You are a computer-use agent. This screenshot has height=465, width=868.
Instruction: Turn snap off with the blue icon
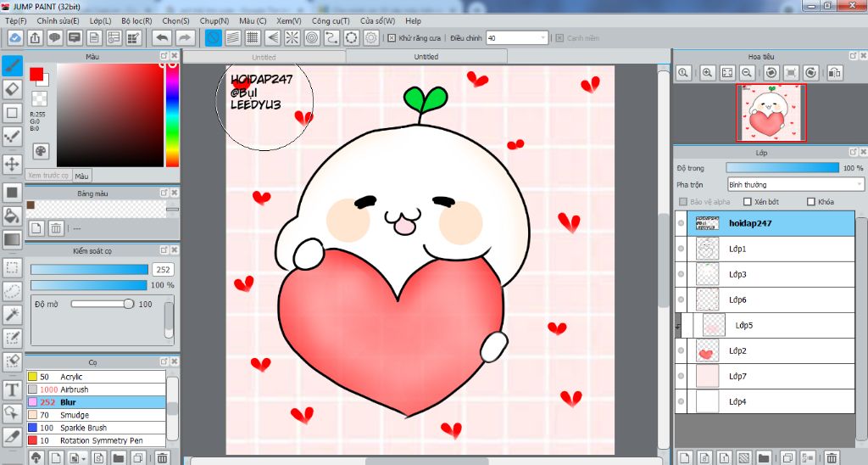213,37
